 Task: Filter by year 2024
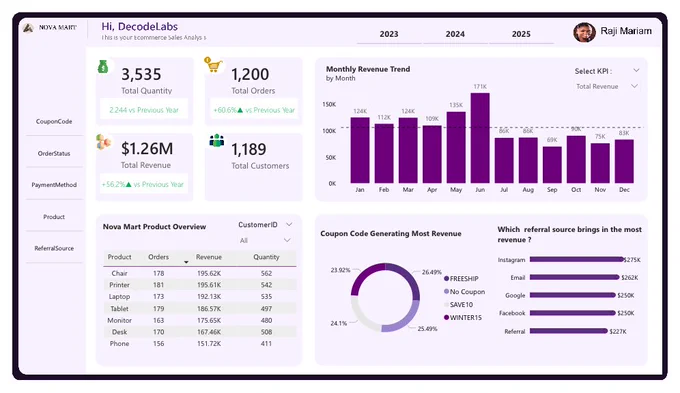tap(455, 34)
